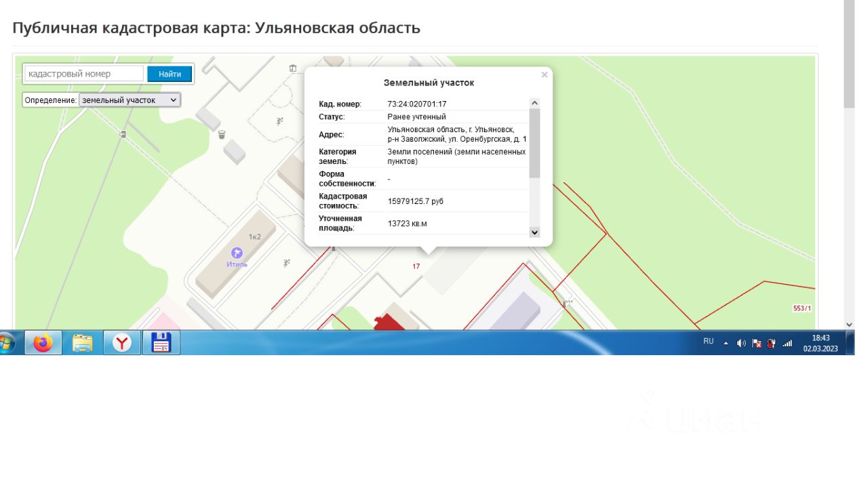
Task: Open the Windows Start menu
Action: pyautogui.click(x=5, y=343)
